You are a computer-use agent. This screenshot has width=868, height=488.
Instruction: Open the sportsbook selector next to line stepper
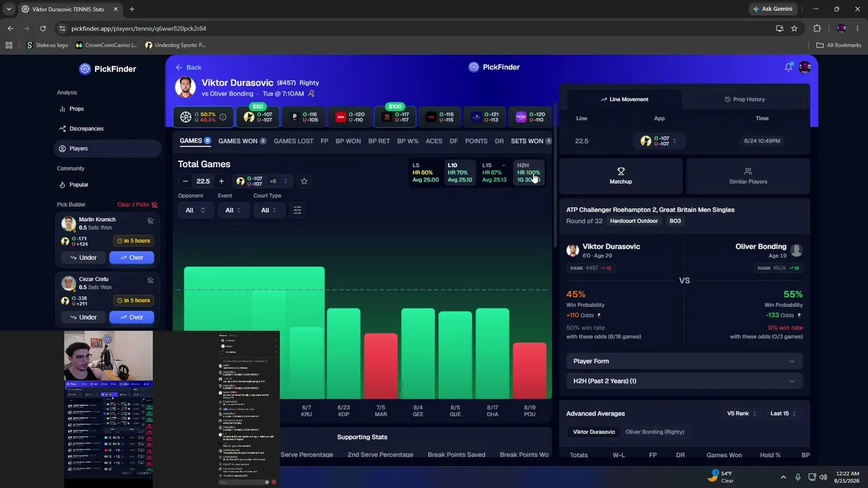coord(262,181)
